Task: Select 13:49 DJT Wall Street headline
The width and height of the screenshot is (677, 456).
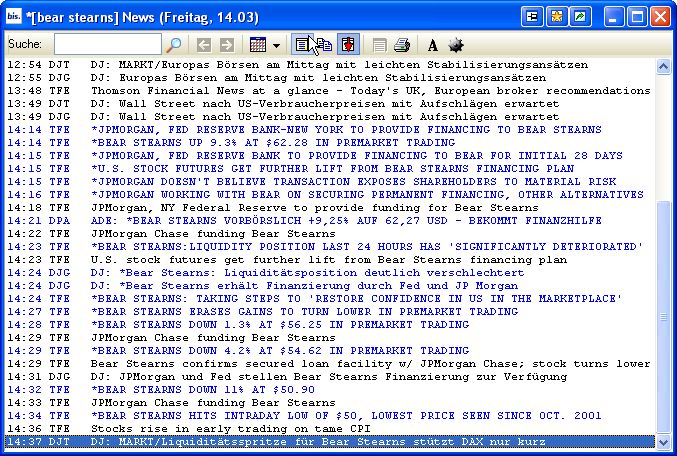Action: (330, 104)
